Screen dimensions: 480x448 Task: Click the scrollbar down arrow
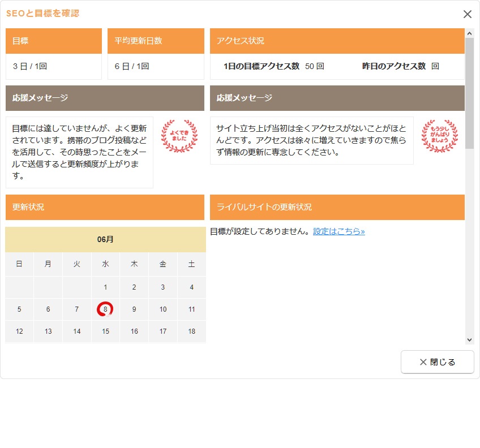pos(469,339)
